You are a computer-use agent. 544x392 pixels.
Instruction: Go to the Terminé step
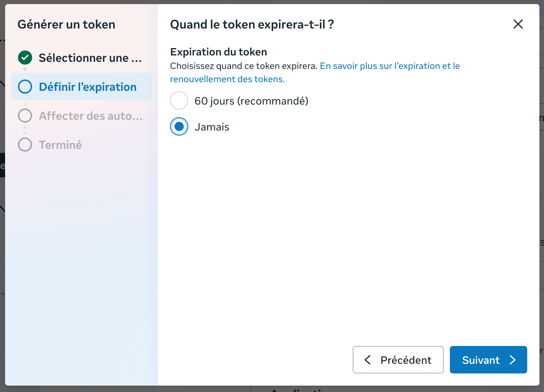81,145
